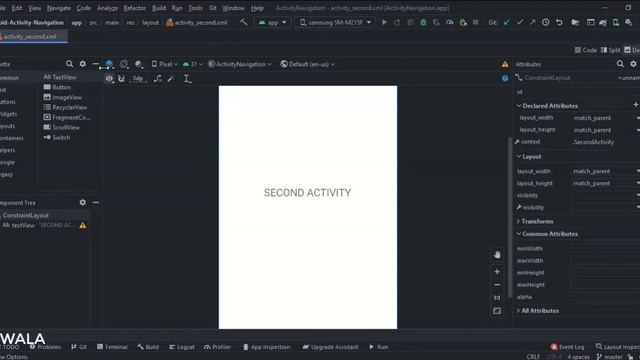Click the Clear Constraints icon
This screenshot has width=640, height=360.
pyautogui.click(x=158, y=78)
